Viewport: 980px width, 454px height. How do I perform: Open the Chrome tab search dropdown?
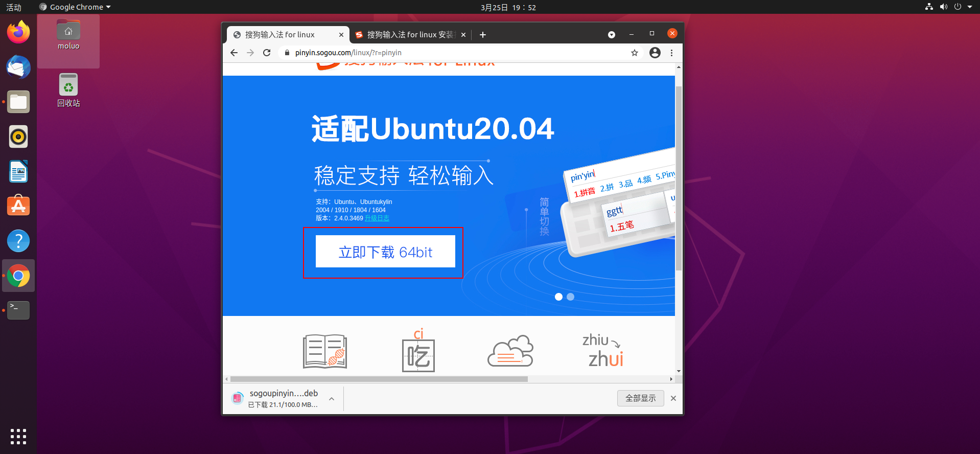click(612, 35)
